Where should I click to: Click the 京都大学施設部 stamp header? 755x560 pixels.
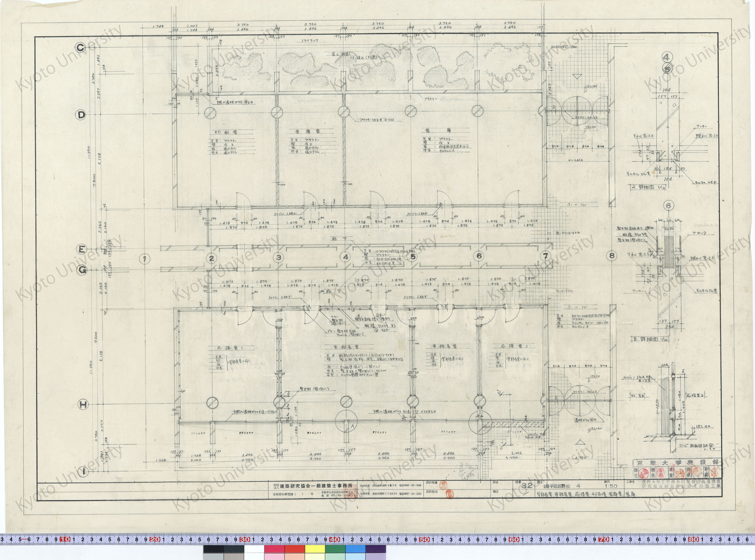coord(677,463)
